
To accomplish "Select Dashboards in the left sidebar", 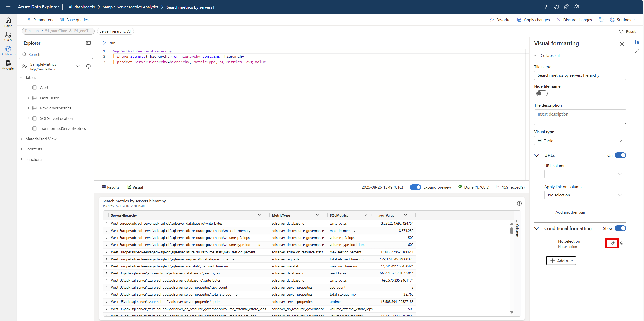I will (8, 50).
